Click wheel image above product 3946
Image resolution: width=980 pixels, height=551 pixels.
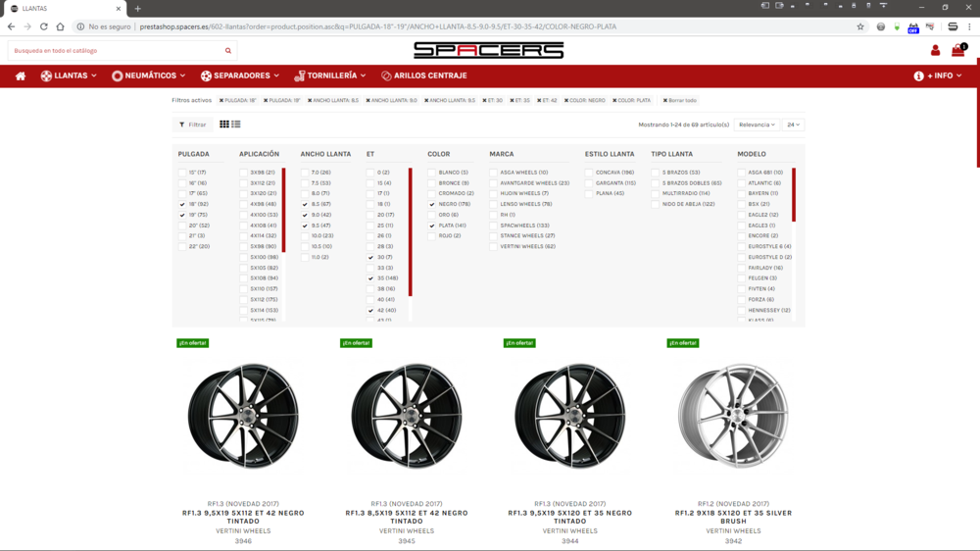pyautogui.click(x=243, y=416)
